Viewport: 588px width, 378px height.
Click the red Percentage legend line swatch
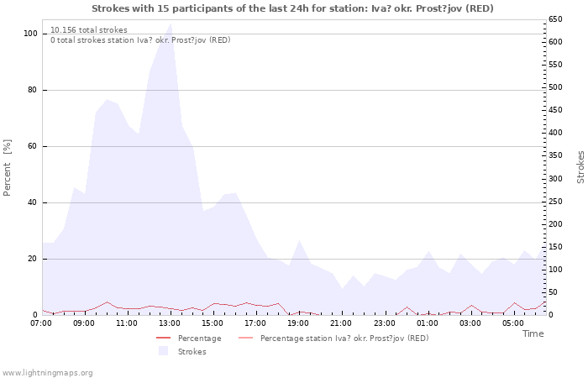tap(163, 339)
